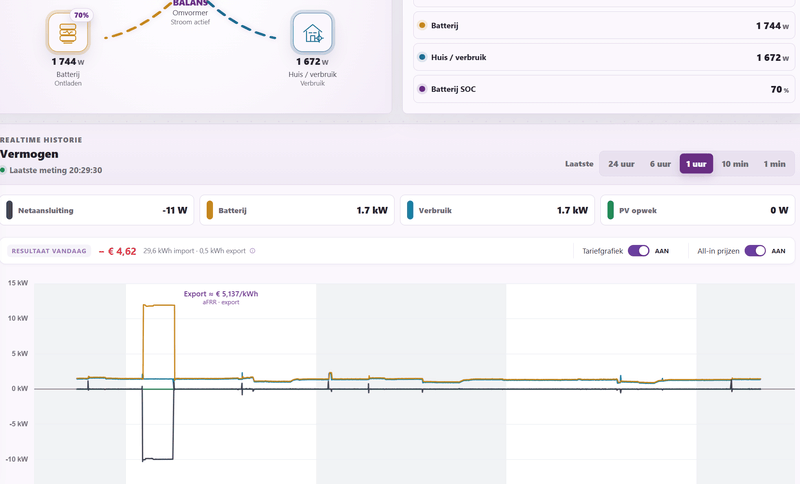This screenshot has width=800, height=484.
Task: Click the Export ≈ € 5,137/kWh chart label
Action: [221, 294]
